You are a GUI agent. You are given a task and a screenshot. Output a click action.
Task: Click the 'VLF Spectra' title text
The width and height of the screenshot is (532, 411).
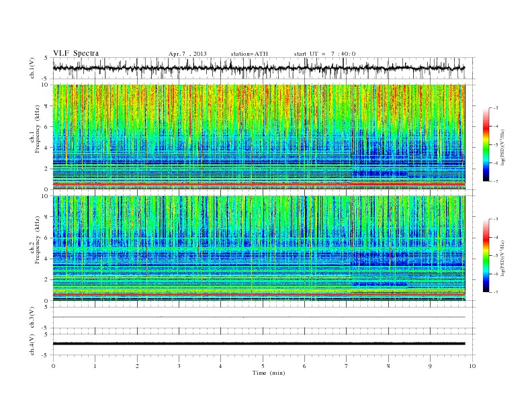pyautogui.click(x=76, y=53)
